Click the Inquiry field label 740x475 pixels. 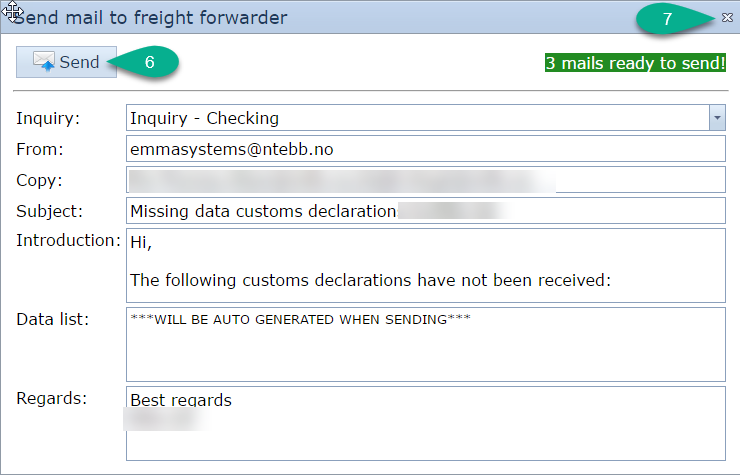48,119
